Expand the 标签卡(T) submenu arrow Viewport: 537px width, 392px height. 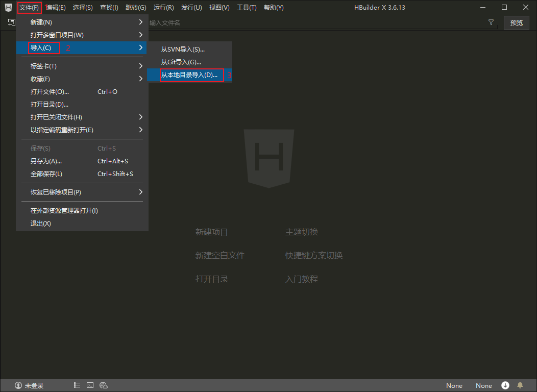[140, 66]
